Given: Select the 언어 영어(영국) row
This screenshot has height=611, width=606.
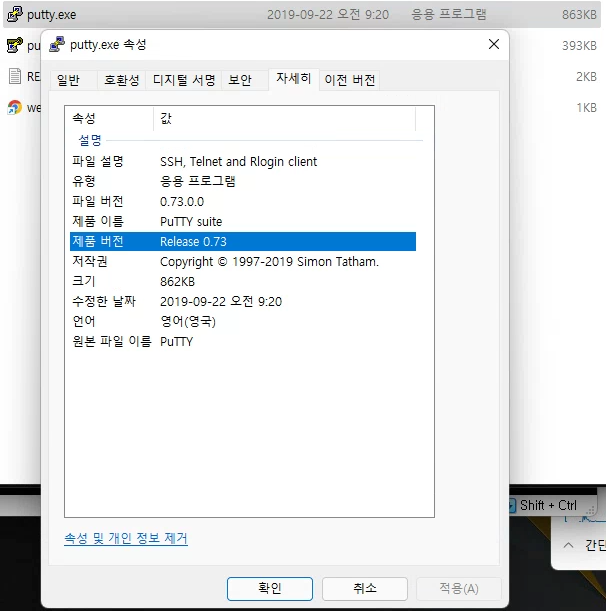Looking at the screenshot, I should 243,321.
